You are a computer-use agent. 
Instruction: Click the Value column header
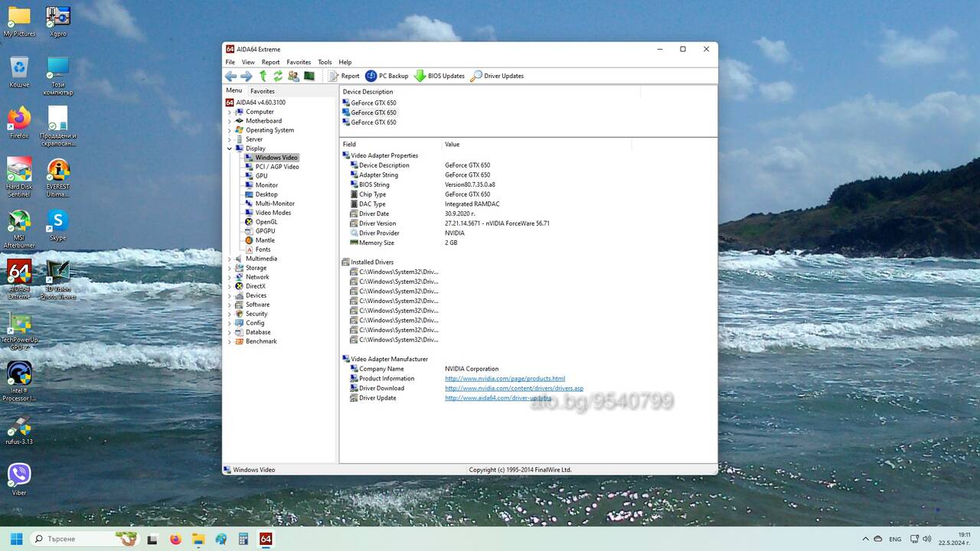(x=536, y=144)
